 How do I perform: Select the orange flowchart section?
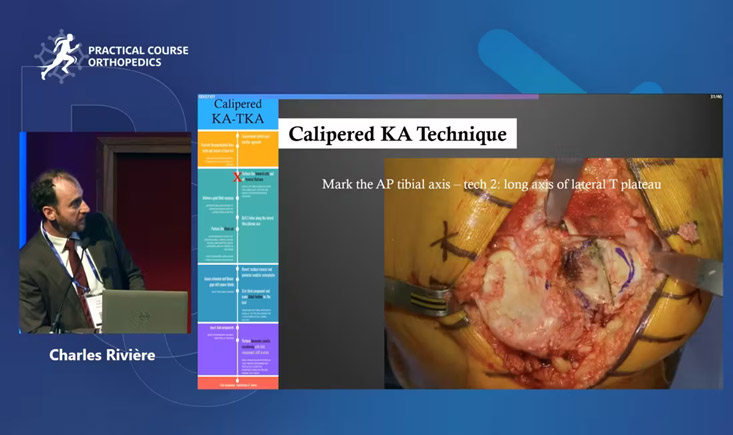click(238, 148)
